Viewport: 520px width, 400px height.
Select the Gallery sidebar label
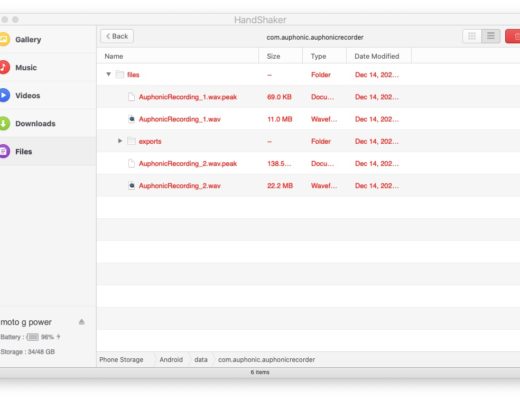[28, 39]
